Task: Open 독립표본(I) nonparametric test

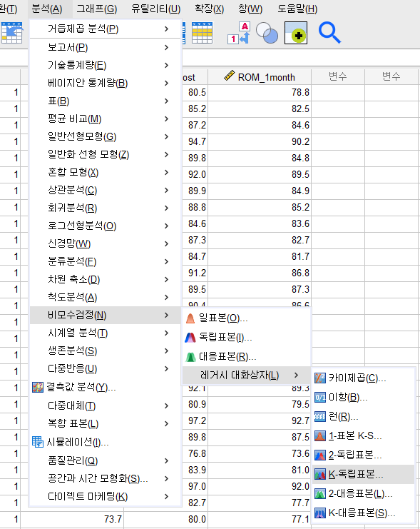Action: [x=246, y=338]
